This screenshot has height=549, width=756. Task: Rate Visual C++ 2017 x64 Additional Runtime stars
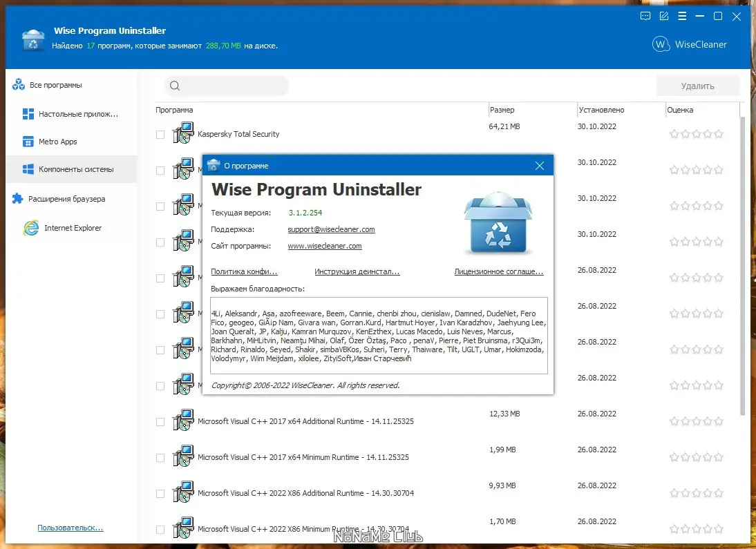(x=696, y=421)
